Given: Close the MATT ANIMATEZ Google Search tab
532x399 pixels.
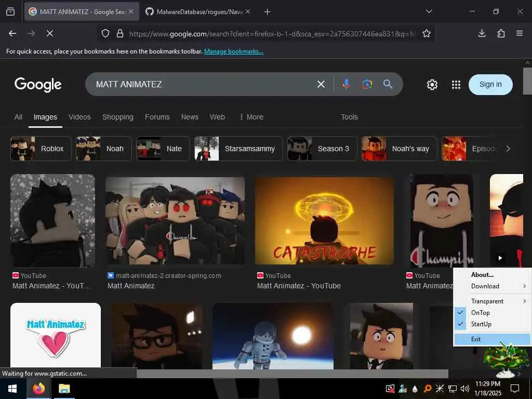Looking at the screenshot, I should tap(131, 11).
